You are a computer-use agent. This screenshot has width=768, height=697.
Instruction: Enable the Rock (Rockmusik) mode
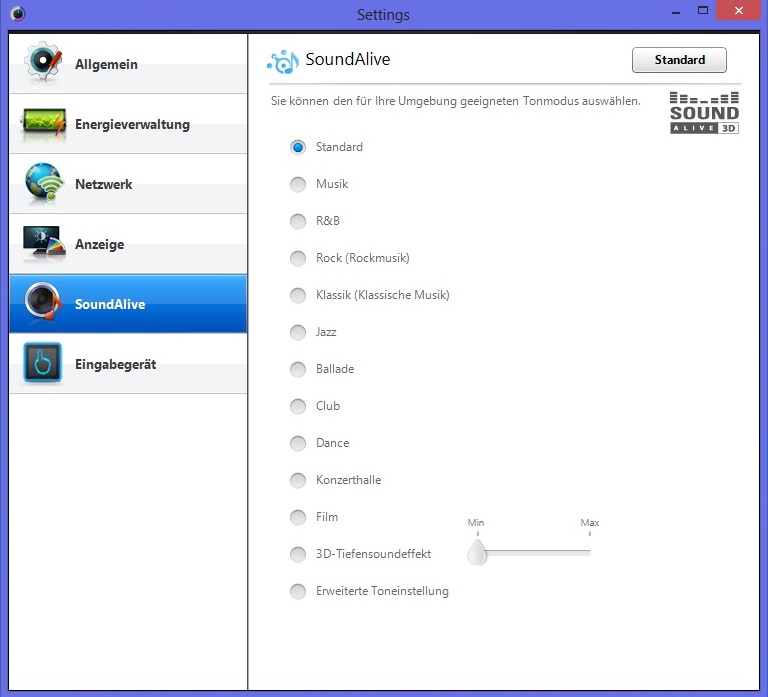click(298, 258)
